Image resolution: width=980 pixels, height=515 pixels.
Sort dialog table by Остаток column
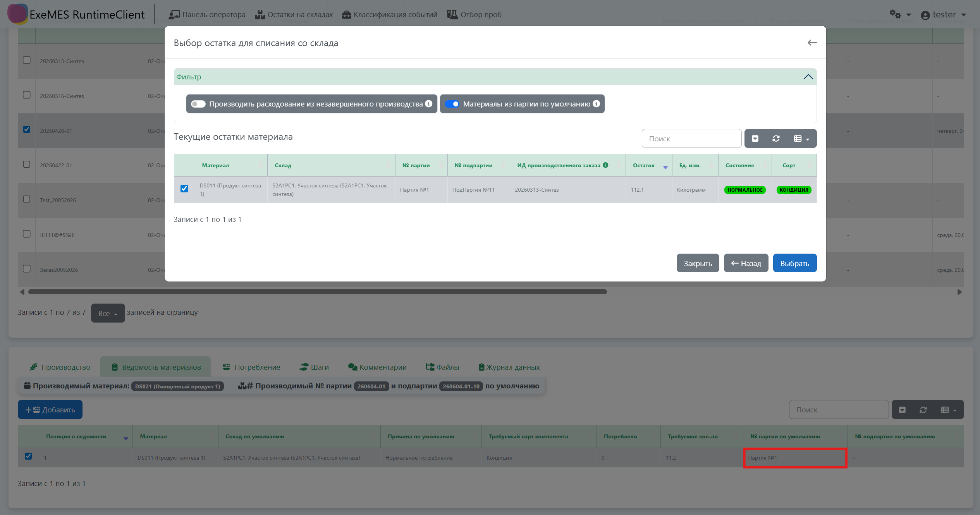click(649, 165)
